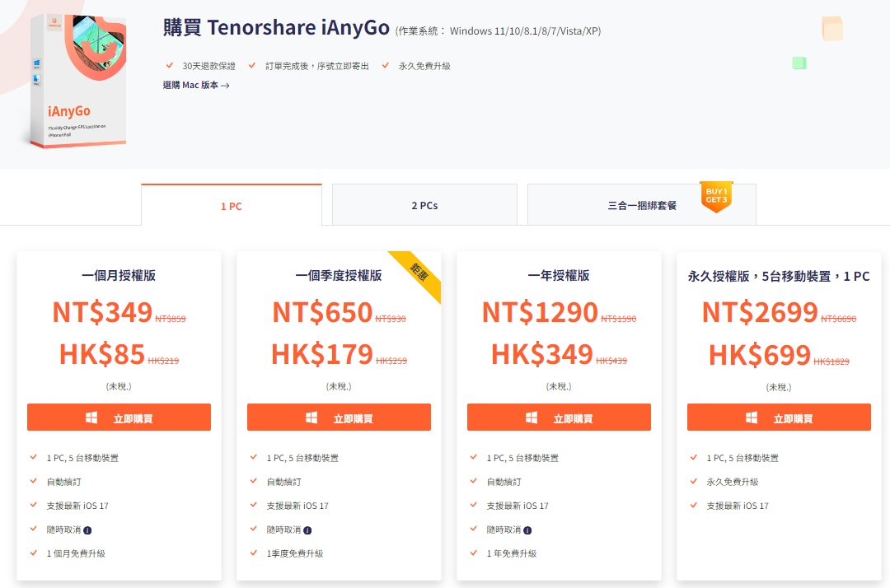Image resolution: width=890 pixels, height=588 pixels.
Task: Follow the 選購 Mac 版本 link
Action: point(196,85)
